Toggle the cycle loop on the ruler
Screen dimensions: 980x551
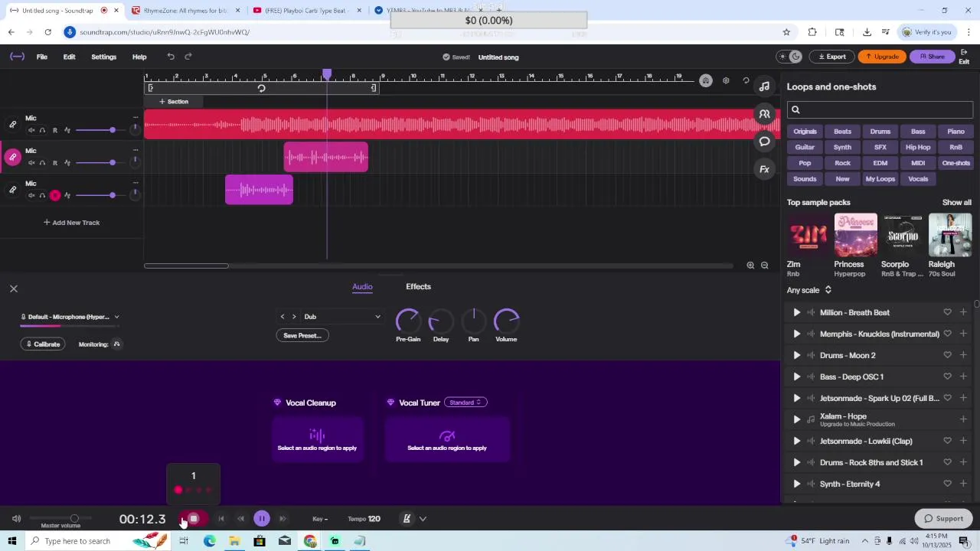click(x=261, y=88)
